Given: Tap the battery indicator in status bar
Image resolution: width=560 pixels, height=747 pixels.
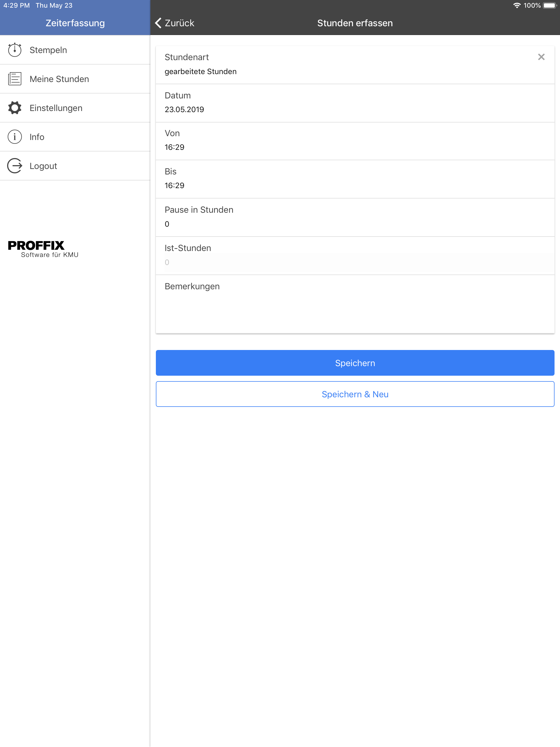Looking at the screenshot, I should pos(550,5).
